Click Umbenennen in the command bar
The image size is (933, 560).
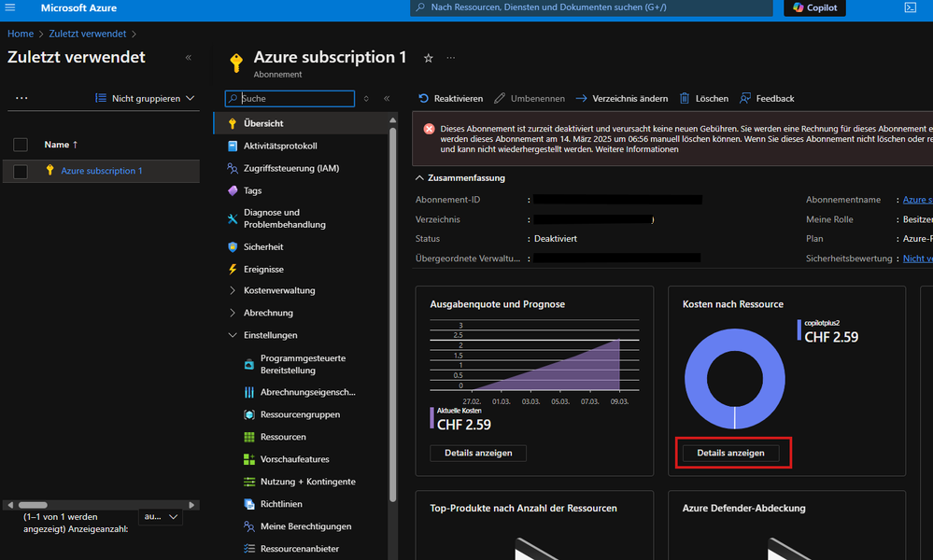coord(530,99)
